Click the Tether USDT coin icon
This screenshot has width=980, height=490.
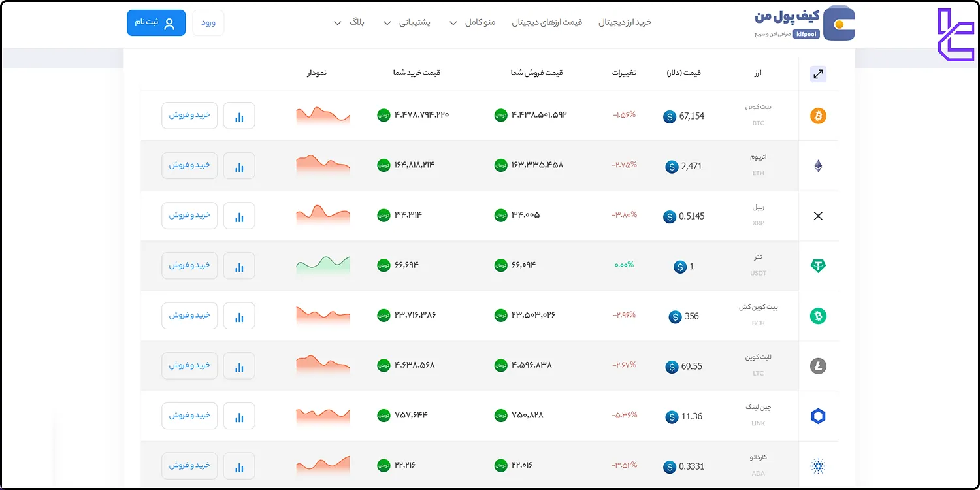(x=818, y=266)
